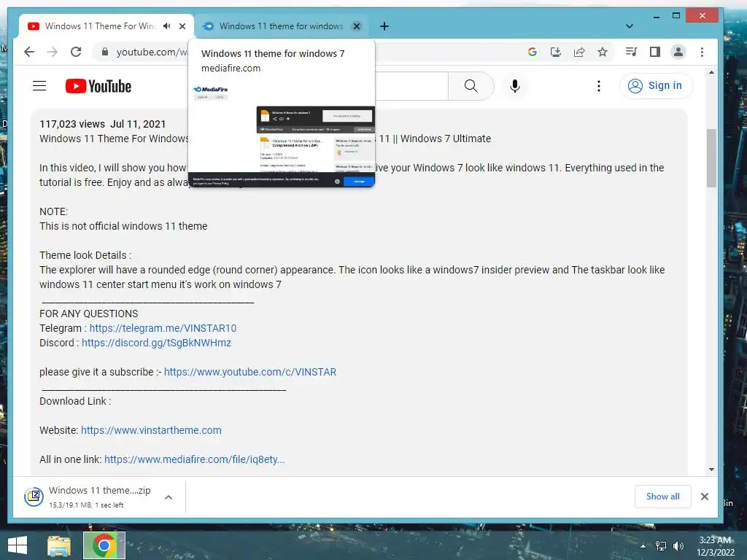Screen dimensions: 747x560
Task: Show hidden tray icons arrow
Action: (643, 546)
